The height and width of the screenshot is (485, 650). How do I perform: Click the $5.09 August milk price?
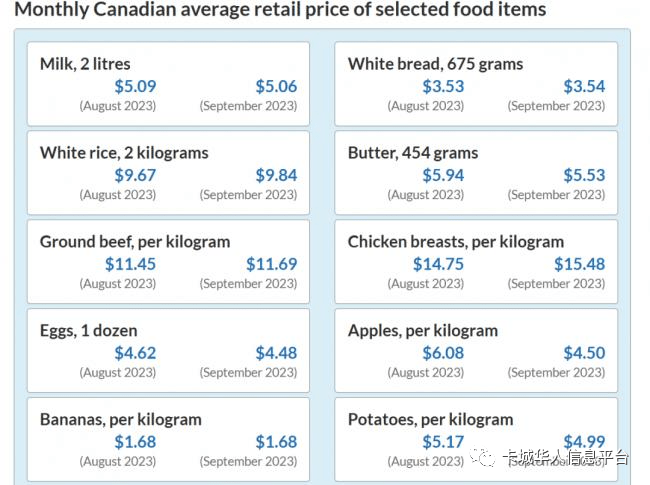[135, 87]
